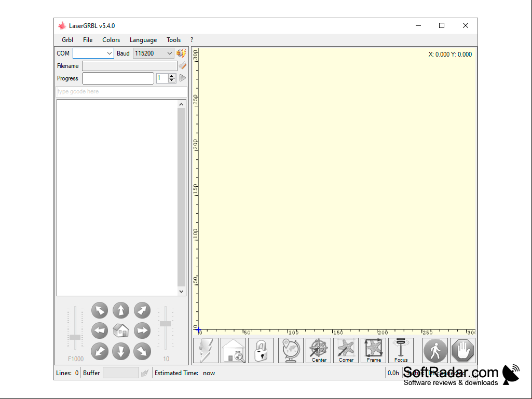
Task: Close the LaserGRBL window
Action: [x=466, y=26]
